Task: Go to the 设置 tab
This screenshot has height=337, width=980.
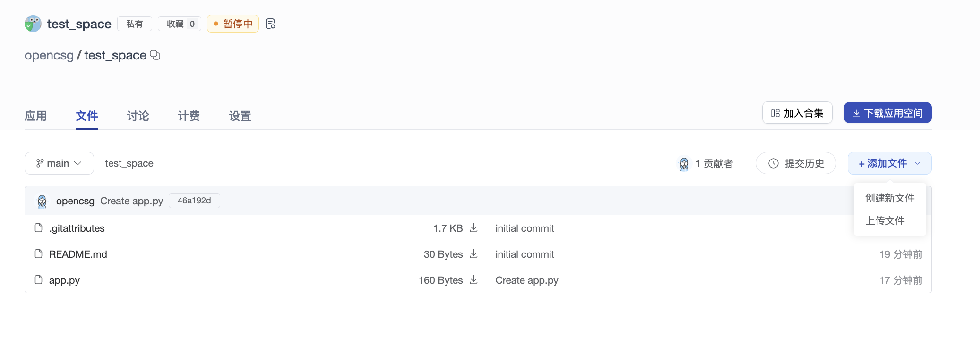Action: [x=240, y=116]
